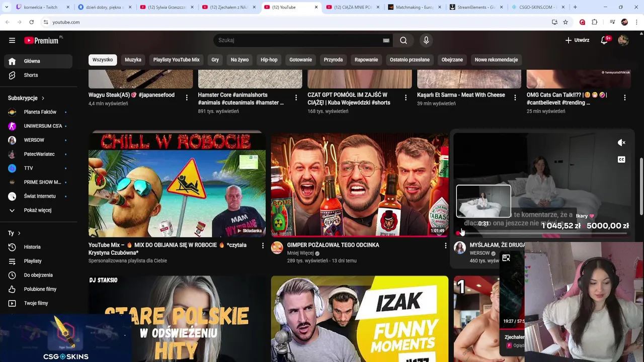Open options menu for Kaşarlı Et Sarma short
This screenshot has height=362, width=644.
pyautogui.click(x=515, y=98)
